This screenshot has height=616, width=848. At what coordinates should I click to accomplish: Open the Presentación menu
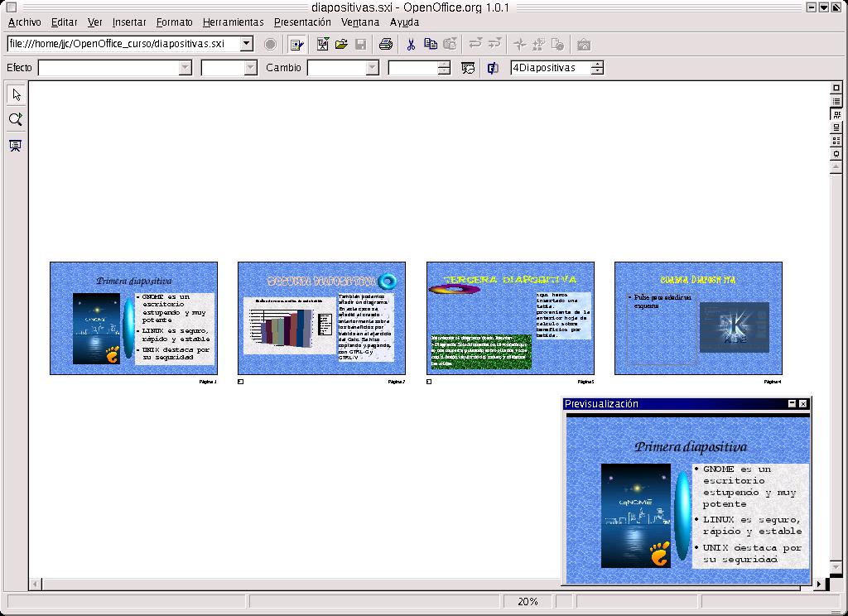pos(302,22)
